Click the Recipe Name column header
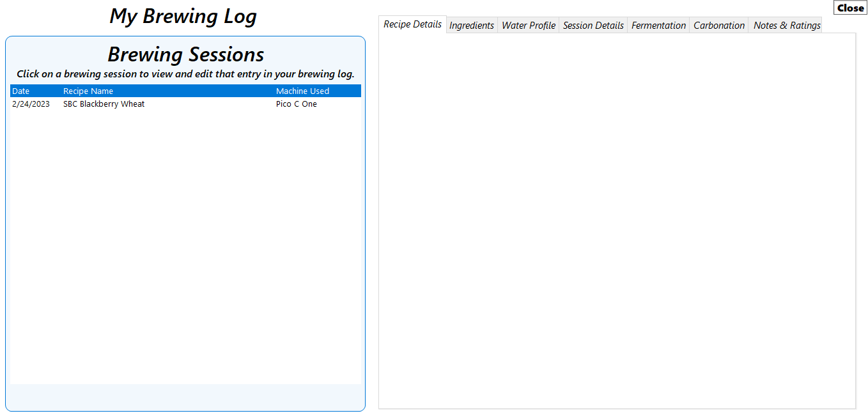The height and width of the screenshot is (418, 868). pos(88,90)
